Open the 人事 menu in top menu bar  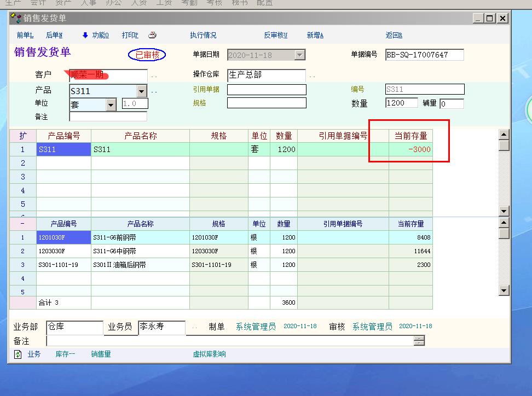(88, 3)
